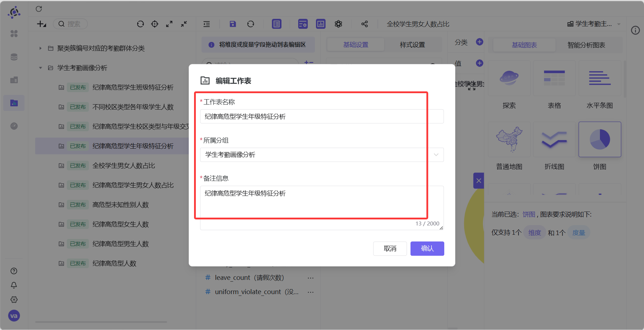Click the info circle icon at far right
This screenshot has height=330, width=644.
coord(635,30)
